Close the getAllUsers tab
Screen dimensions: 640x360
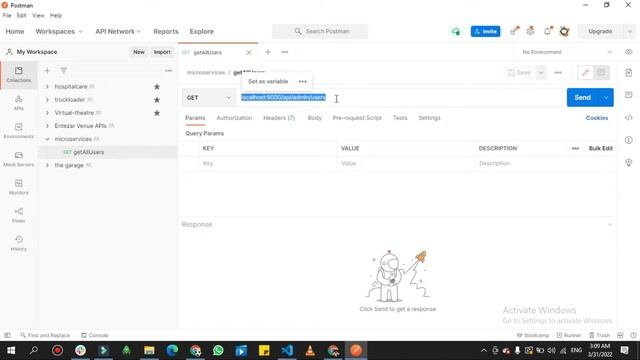click(x=249, y=52)
